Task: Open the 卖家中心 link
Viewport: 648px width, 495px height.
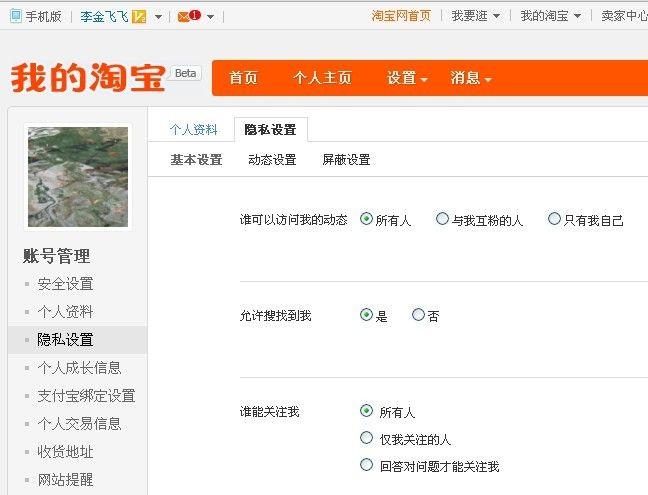Action: 624,16
